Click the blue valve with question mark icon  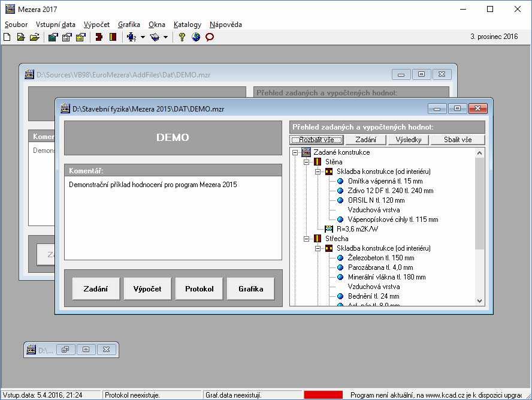tap(131, 37)
